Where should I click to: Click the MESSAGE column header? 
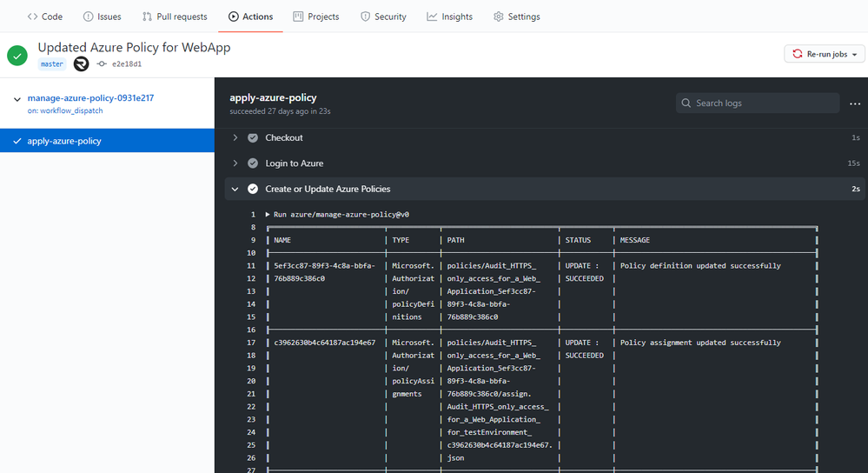tap(635, 240)
